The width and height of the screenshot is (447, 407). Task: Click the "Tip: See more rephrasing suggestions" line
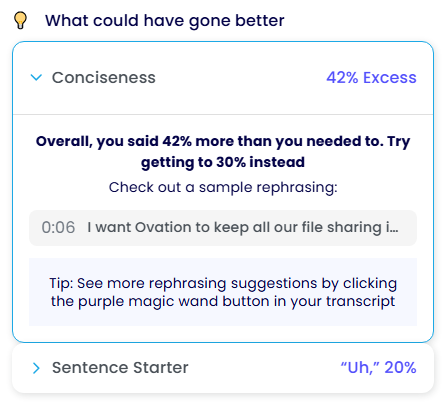click(x=223, y=283)
